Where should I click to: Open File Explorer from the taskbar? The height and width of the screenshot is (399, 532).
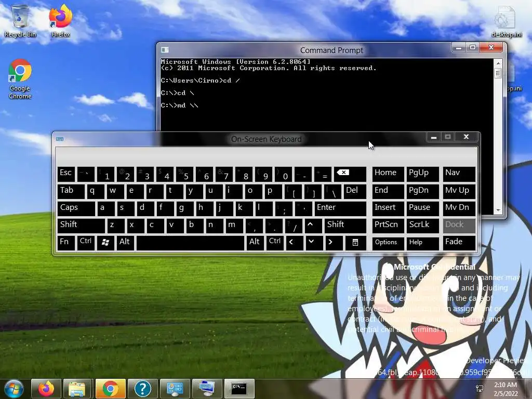pyautogui.click(x=77, y=389)
